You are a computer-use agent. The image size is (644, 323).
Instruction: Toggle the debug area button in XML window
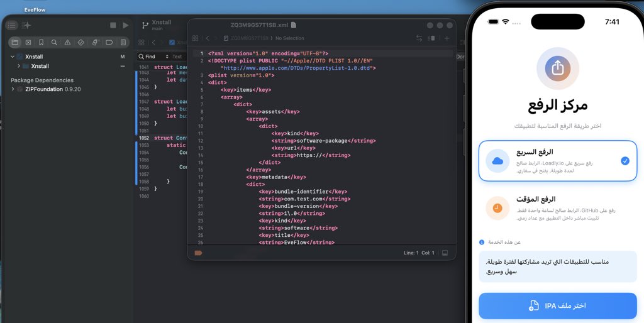tap(445, 253)
